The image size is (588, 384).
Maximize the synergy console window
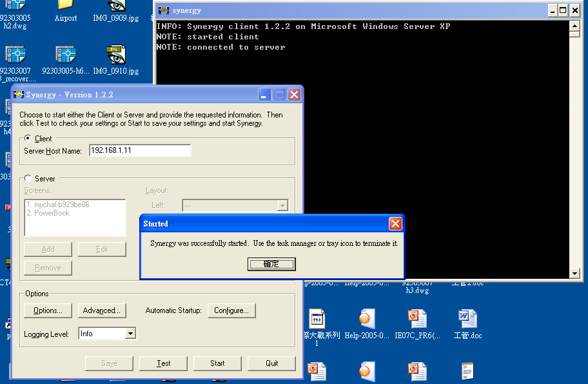(563, 10)
